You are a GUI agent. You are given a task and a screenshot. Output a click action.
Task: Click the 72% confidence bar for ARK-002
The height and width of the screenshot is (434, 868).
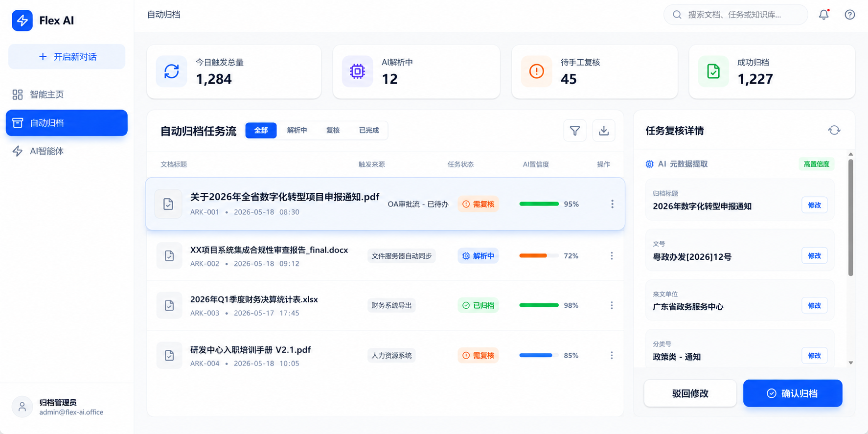(539, 256)
